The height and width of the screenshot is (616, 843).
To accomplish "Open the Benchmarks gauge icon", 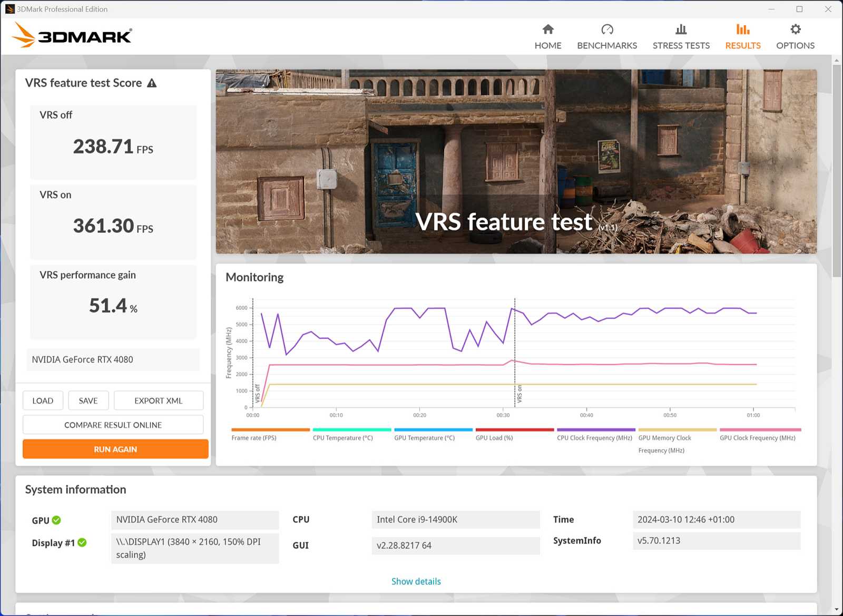I will click(x=607, y=29).
